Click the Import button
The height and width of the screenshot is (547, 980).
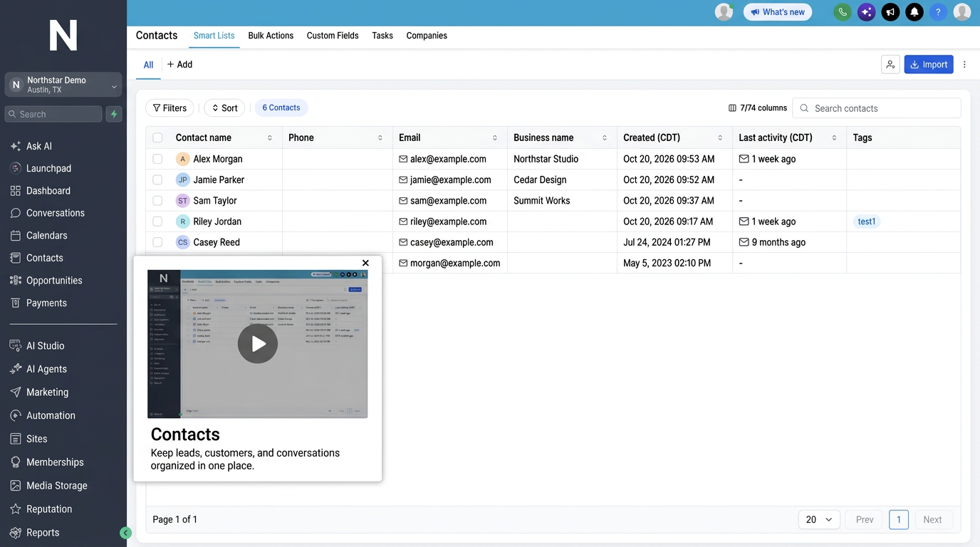pyautogui.click(x=929, y=64)
